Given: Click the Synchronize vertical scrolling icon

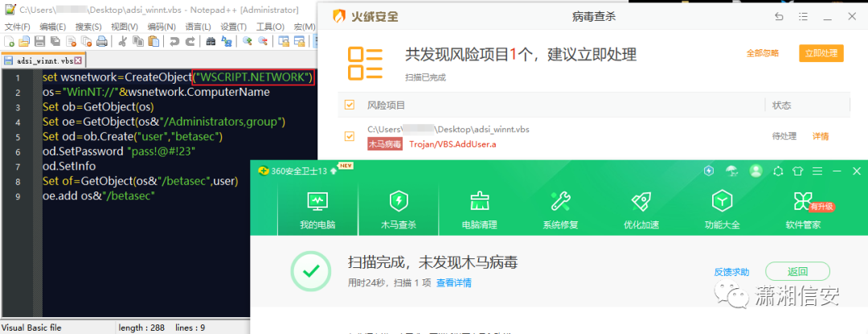Looking at the screenshot, I should (x=284, y=41).
